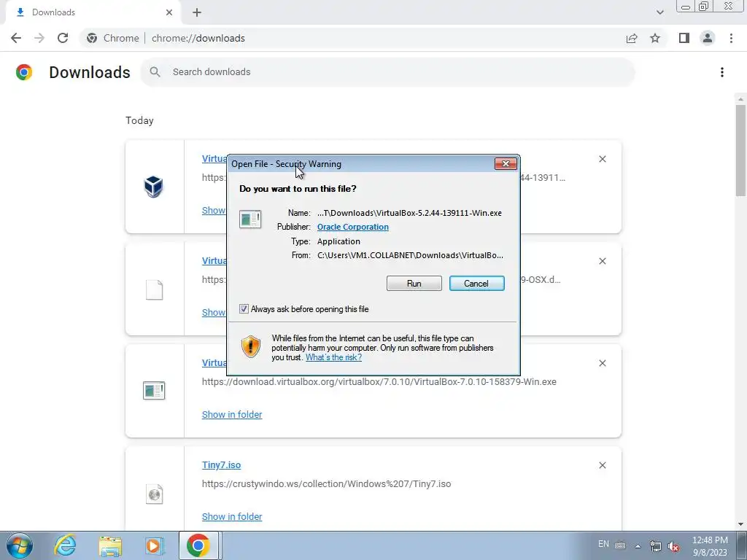Remove the VirtualBox-7.0.10 entry from list
The image size is (747, 560).
(602, 363)
